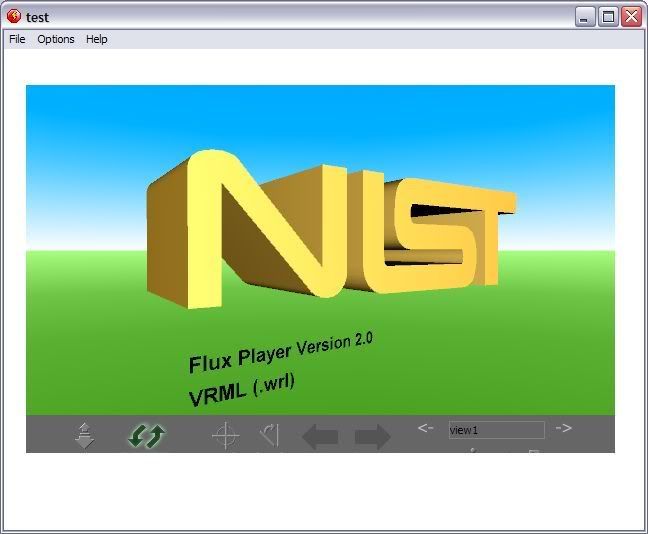Maximize the test window
The width and height of the screenshot is (648, 534).
coord(608,16)
